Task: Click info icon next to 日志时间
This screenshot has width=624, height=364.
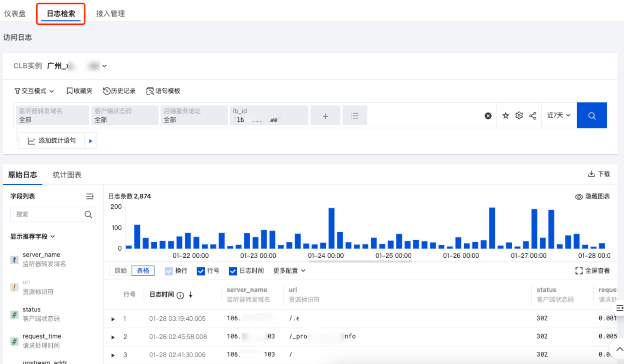Action: (180, 295)
